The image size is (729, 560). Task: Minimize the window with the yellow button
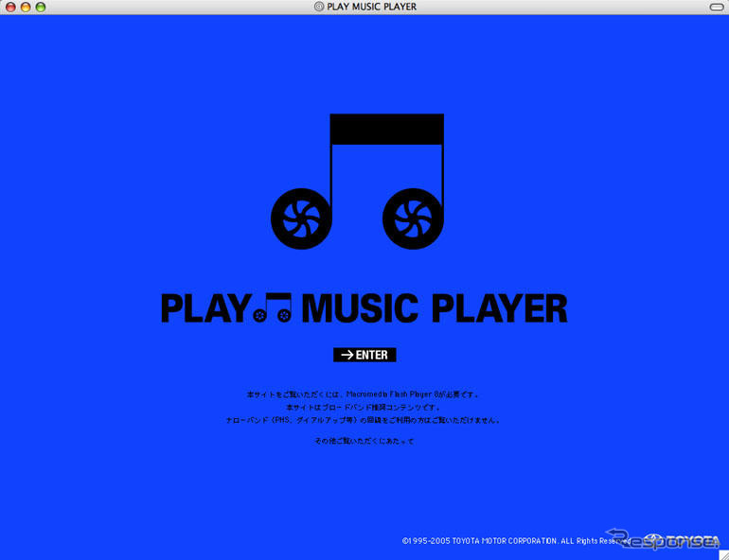click(26, 7)
